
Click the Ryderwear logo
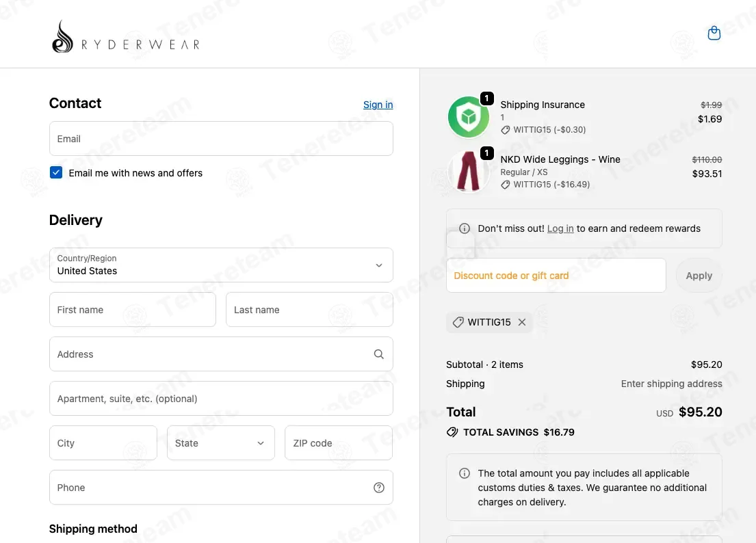tap(125, 37)
